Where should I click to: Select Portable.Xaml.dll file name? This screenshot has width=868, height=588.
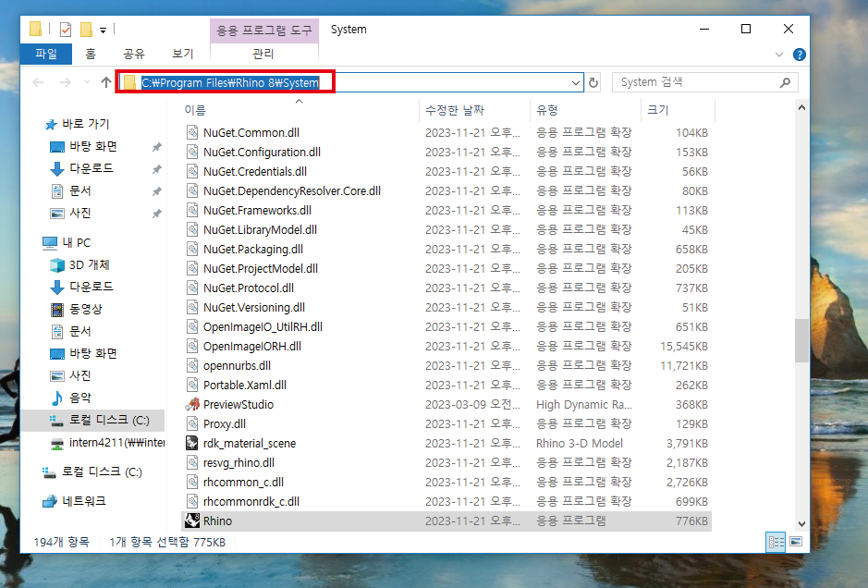pos(245,385)
